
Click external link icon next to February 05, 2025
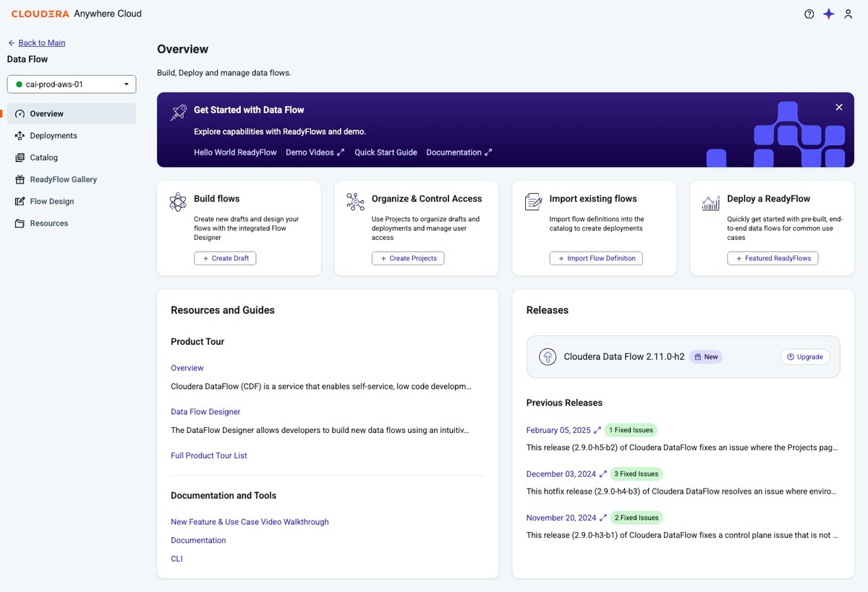tap(597, 430)
